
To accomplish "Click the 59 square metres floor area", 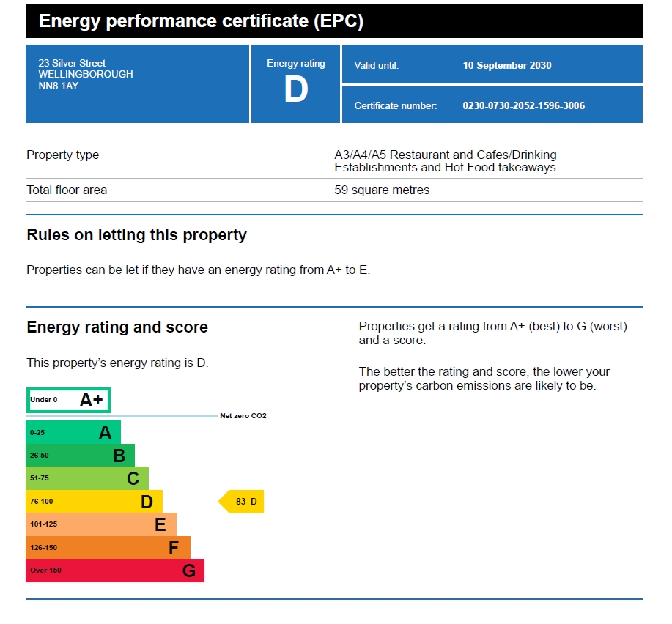I will click(382, 190).
